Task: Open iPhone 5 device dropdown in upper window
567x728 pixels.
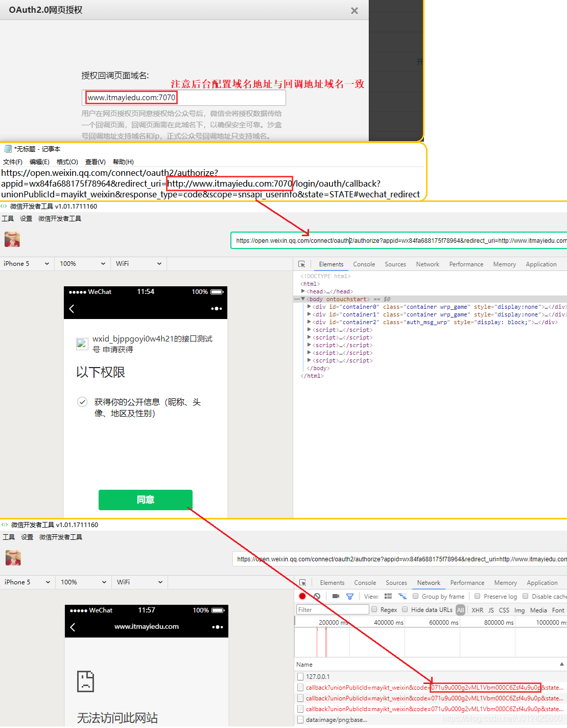Action: click(26, 264)
